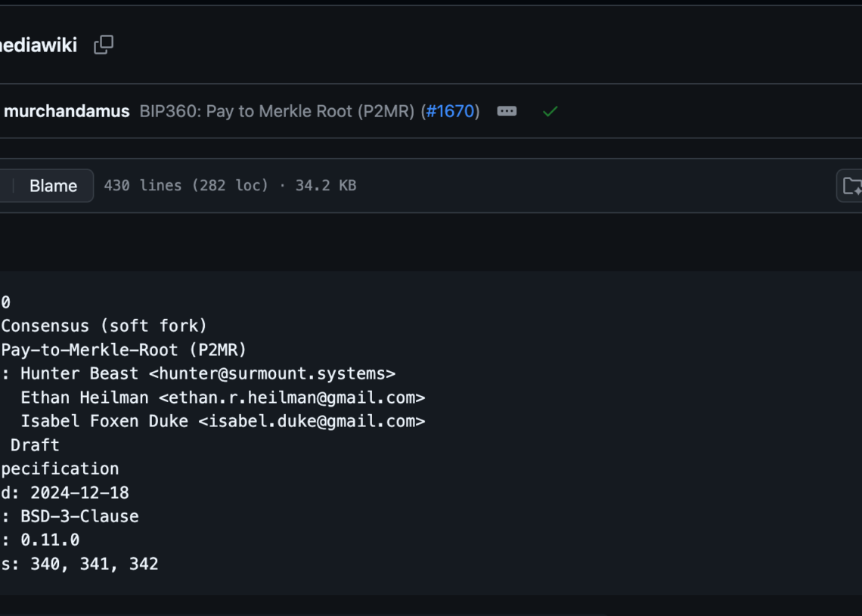This screenshot has height=616, width=862.
Task: Click the "Draft" status text
Action: click(x=35, y=445)
